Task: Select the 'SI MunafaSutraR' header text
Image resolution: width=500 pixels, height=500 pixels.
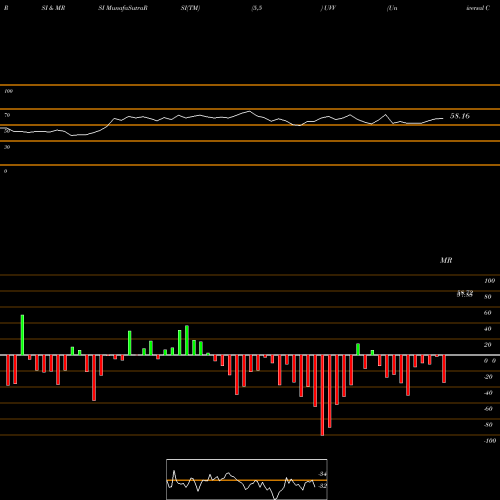Action: [x=123, y=8]
